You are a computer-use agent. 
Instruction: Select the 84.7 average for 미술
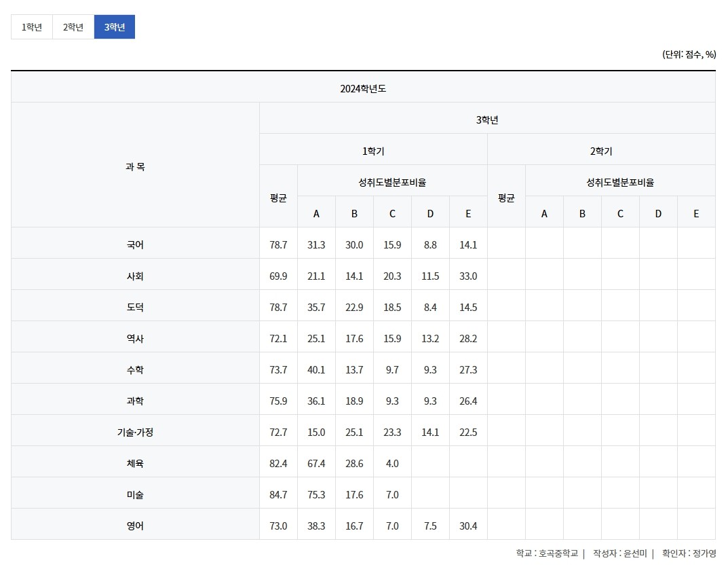(278, 494)
